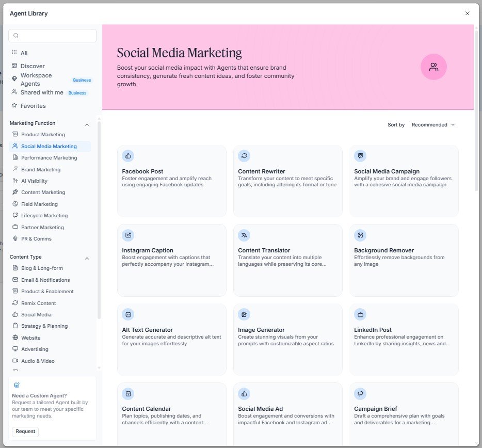This screenshot has width=482, height=448.
Task: Open the LinkedIn Post agent title
Action: tap(373, 330)
